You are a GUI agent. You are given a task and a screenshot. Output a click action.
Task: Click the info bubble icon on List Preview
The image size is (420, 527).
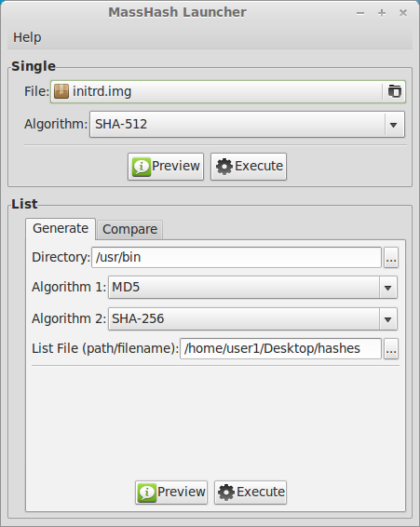click(x=146, y=493)
